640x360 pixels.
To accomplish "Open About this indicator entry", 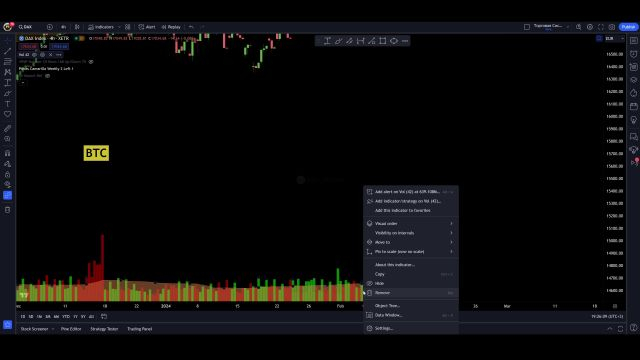I will (x=411, y=264).
